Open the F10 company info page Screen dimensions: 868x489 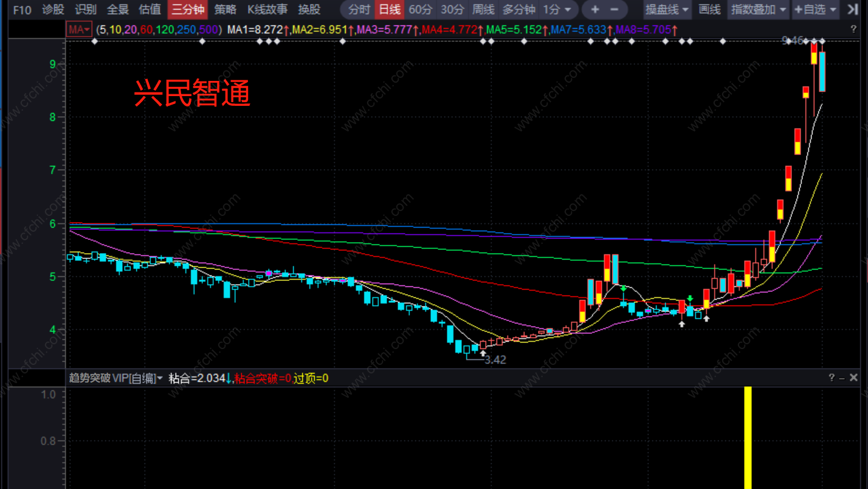[22, 10]
